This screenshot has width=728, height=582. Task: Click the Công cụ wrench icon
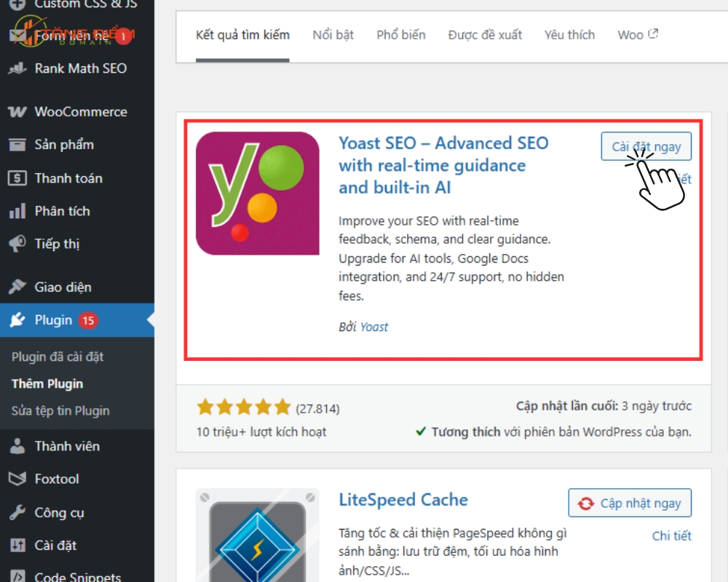click(x=17, y=513)
